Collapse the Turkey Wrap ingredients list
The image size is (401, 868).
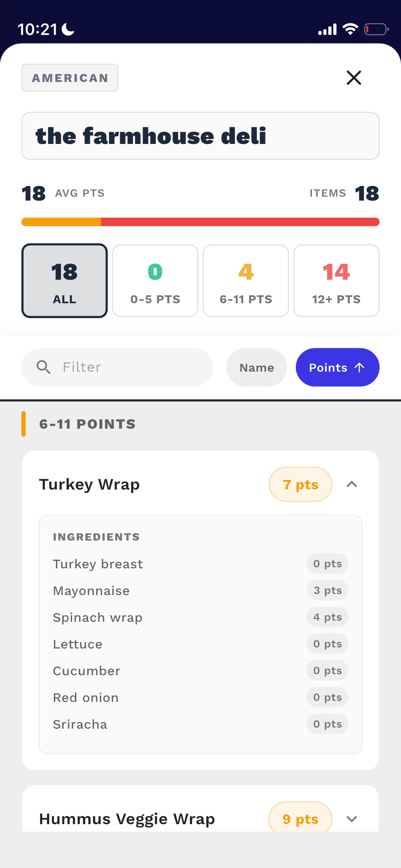pos(352,484)
